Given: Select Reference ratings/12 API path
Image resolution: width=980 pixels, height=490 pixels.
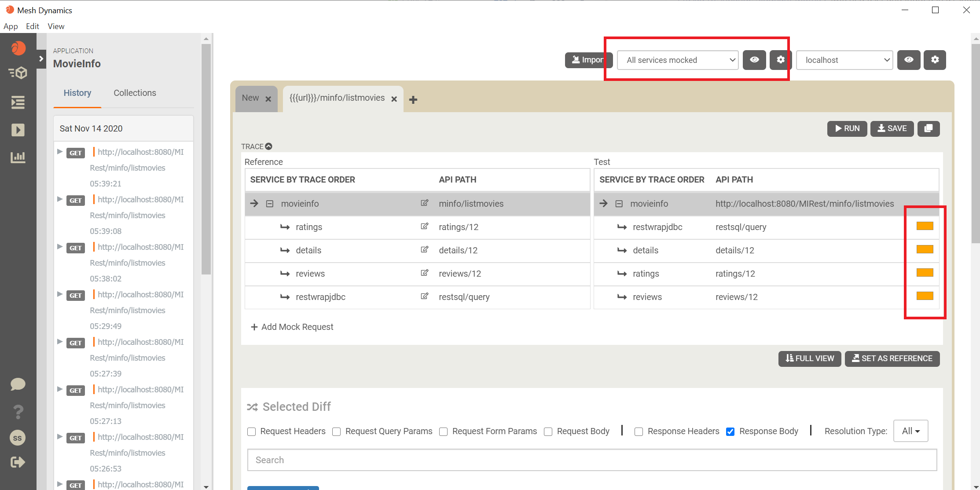Looking at the screenshot, I should 459,227.
